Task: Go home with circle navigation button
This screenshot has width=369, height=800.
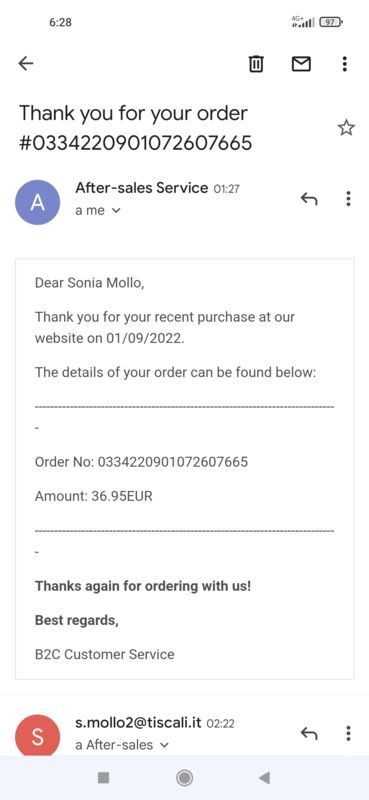Action: point(184,778)
